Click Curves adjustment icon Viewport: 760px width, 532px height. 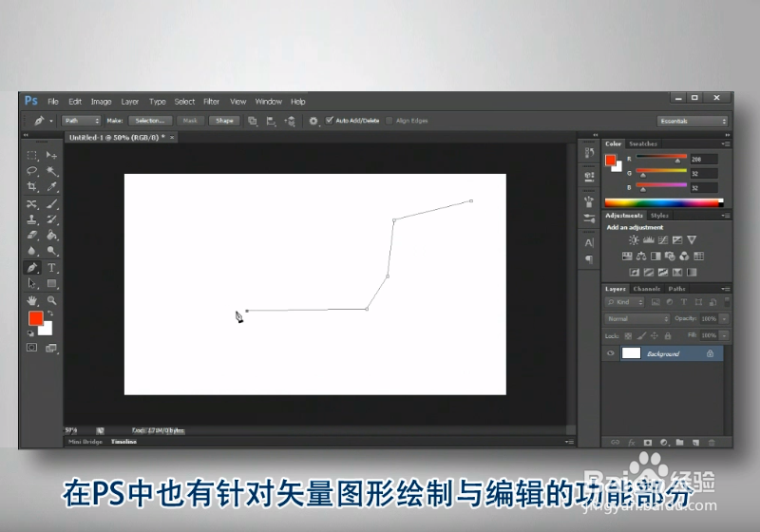click(662, 239)
